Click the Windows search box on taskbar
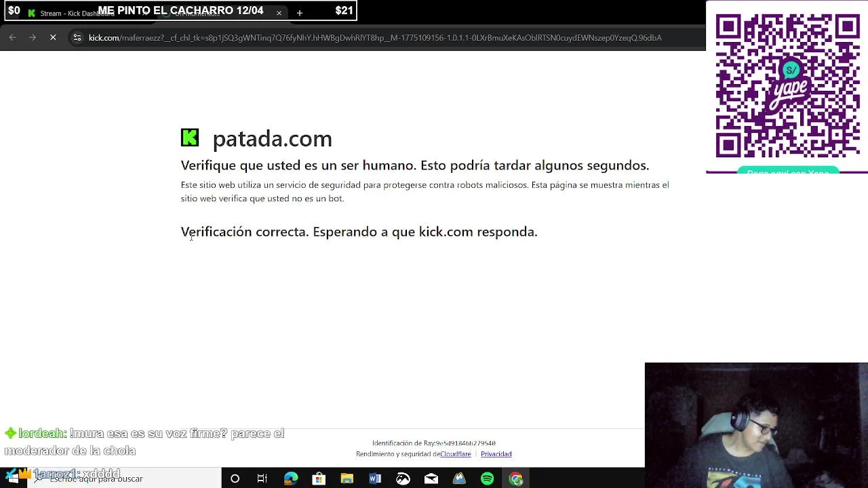 pos(124,479)
